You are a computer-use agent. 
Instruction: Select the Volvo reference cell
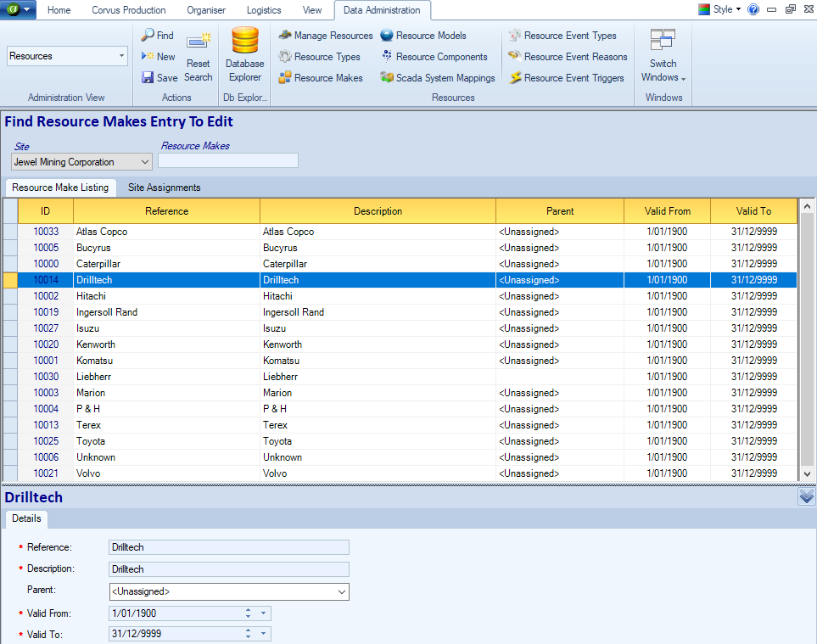[x=167, y=473]
